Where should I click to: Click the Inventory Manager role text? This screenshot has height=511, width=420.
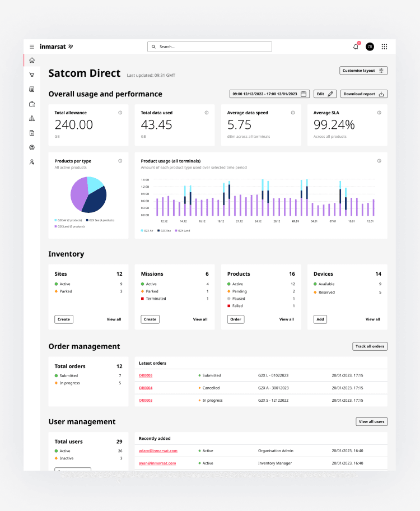(x=275, y=463)
